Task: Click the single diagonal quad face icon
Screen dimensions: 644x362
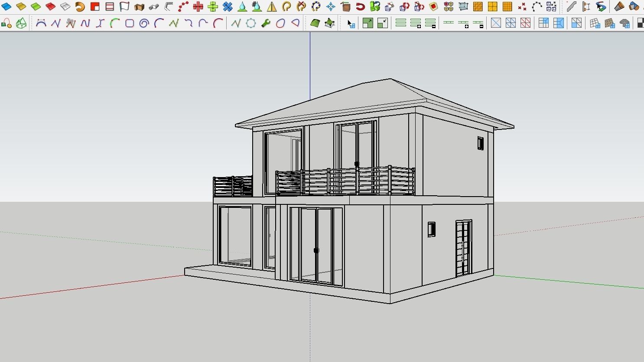Action: [x=496, y=23]
